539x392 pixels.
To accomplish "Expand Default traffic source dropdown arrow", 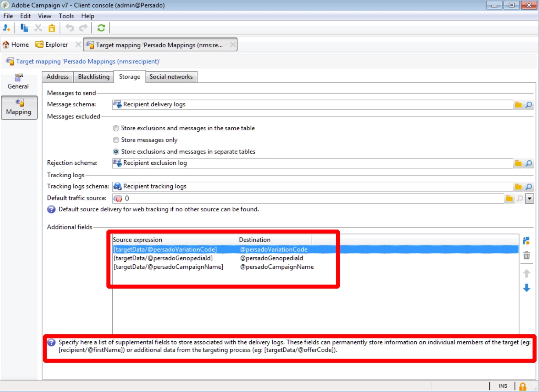I will (529, 199).
